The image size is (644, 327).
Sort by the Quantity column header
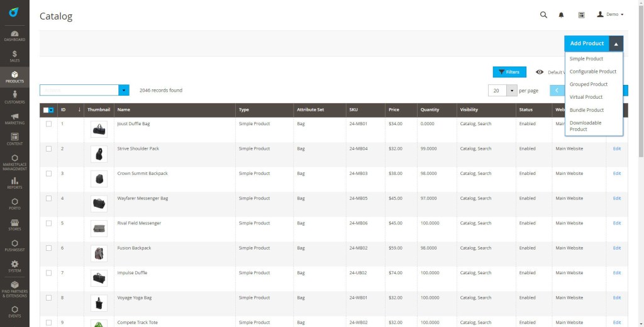436,109
